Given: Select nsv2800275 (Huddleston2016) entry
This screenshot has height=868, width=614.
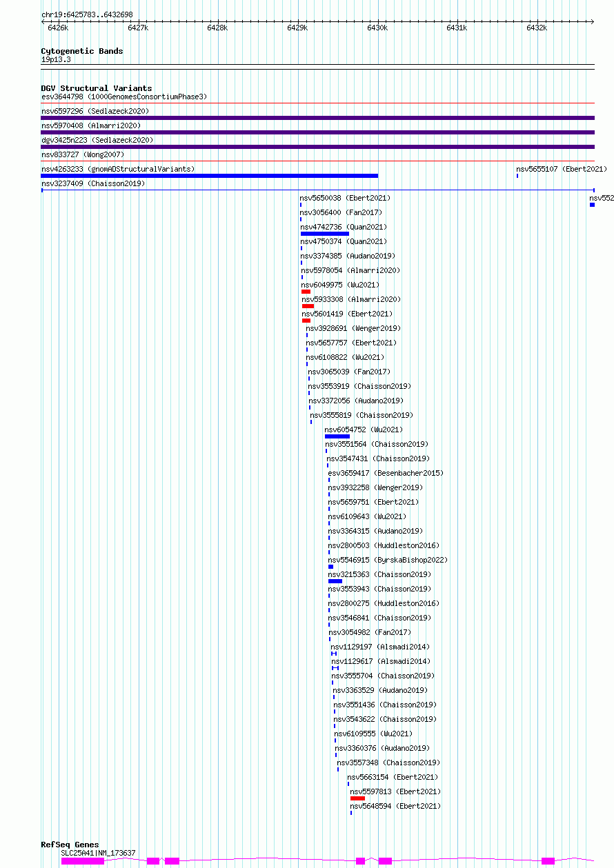Looking at the screenshot, I should [x=384, y=603].
